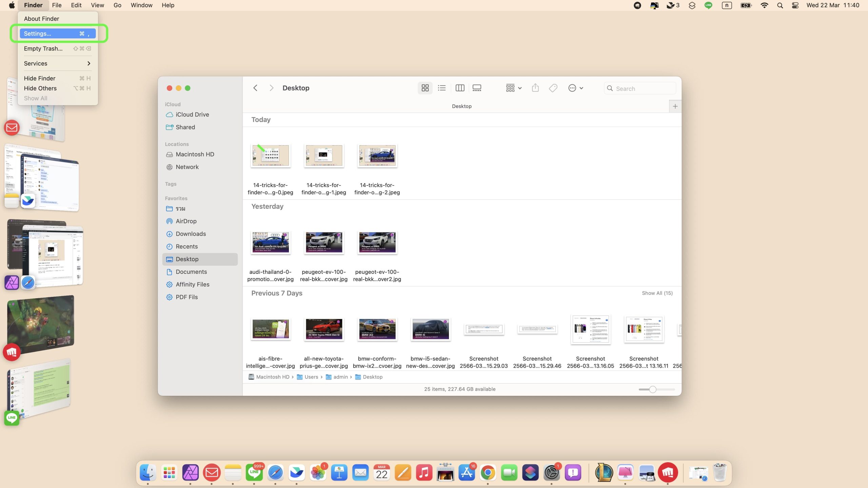Open the View menu in the menu bar
Viewport: 868px width, 488px height.
click(97, 5)
